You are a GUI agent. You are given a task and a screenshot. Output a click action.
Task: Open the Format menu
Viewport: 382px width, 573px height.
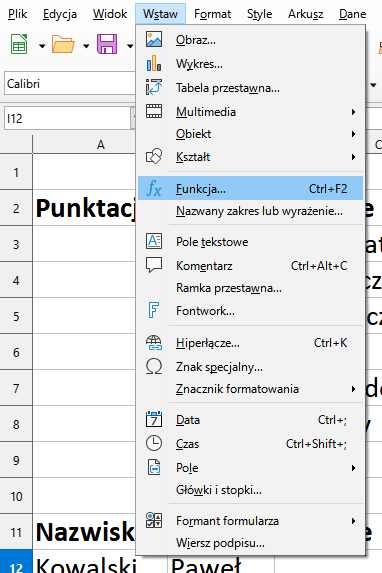click(x=212, y=14)
